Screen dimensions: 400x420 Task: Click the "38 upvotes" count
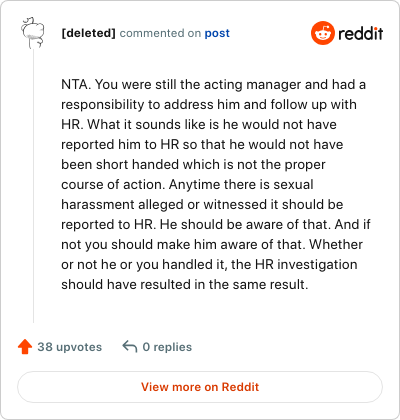click(70, 347)
